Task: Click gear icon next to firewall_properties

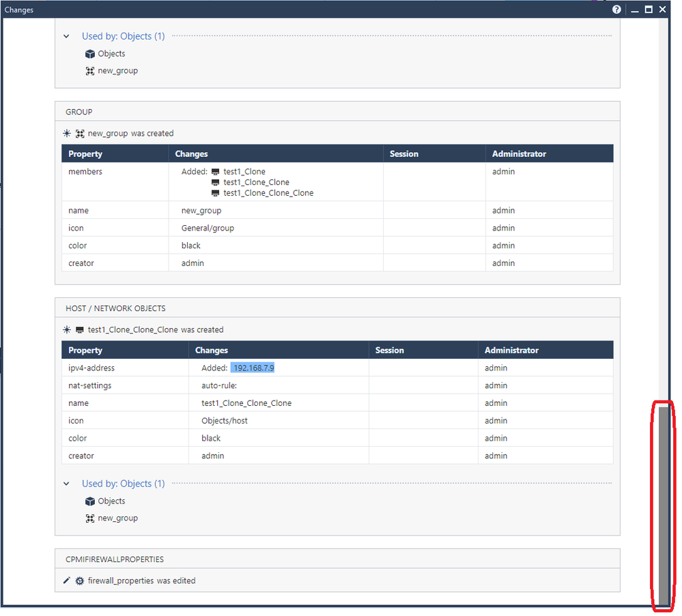Action: [80, 581]
